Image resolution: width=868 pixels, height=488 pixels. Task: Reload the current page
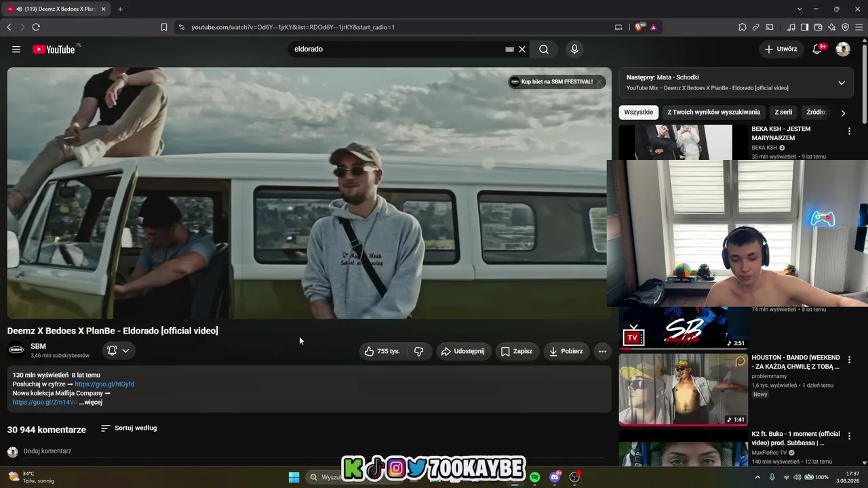[36, 27]
